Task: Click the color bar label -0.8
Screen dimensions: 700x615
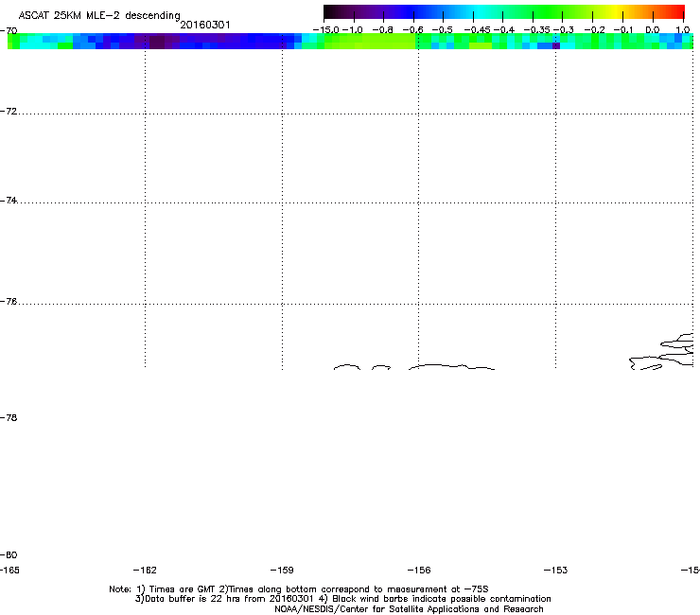Action: tap(382, 30)
